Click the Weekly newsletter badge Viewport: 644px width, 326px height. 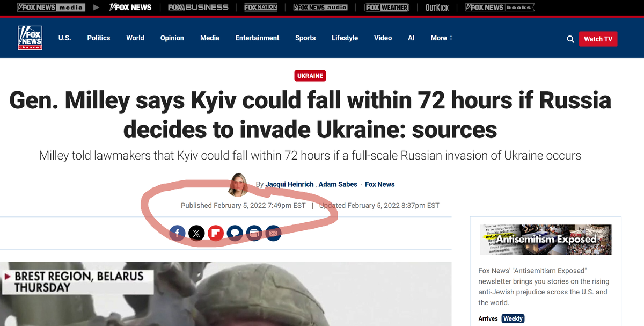(x=513, y=318)
